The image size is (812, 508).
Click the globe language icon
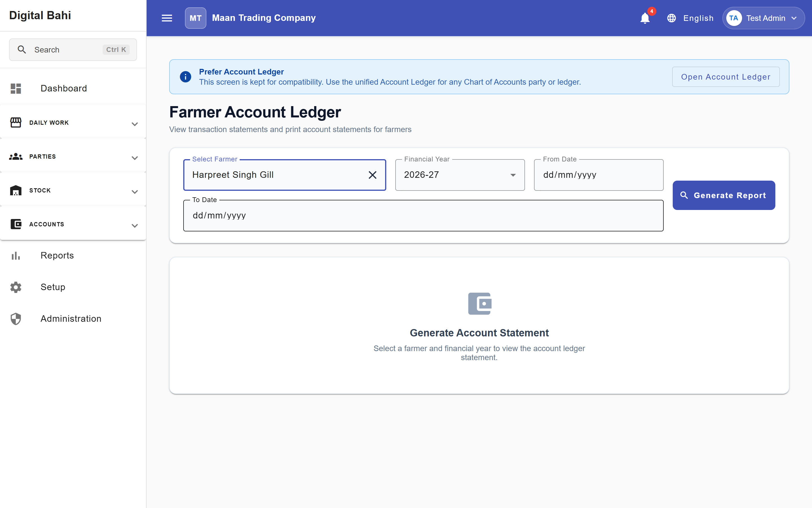click(x=671, y=18)
